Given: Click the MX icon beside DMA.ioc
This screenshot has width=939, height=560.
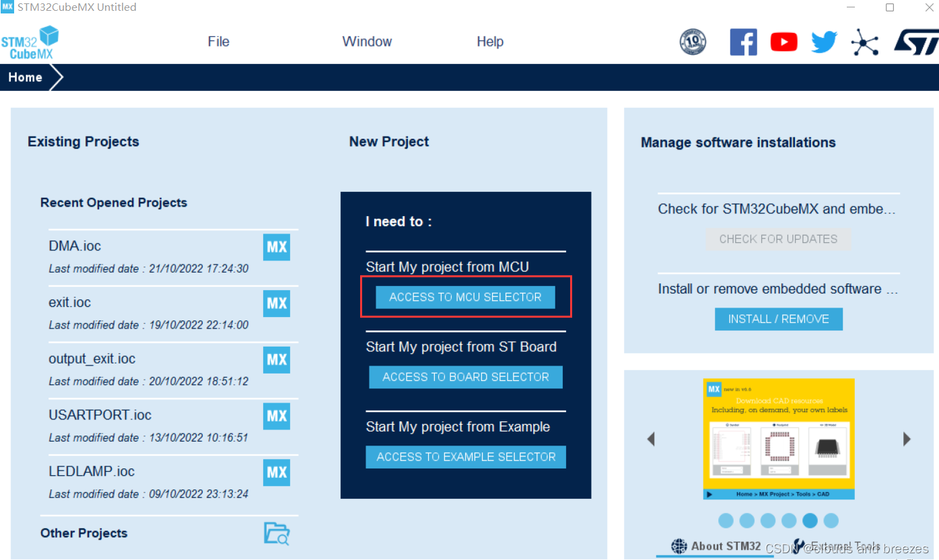Looking at the screenshot, I should 277,247.
